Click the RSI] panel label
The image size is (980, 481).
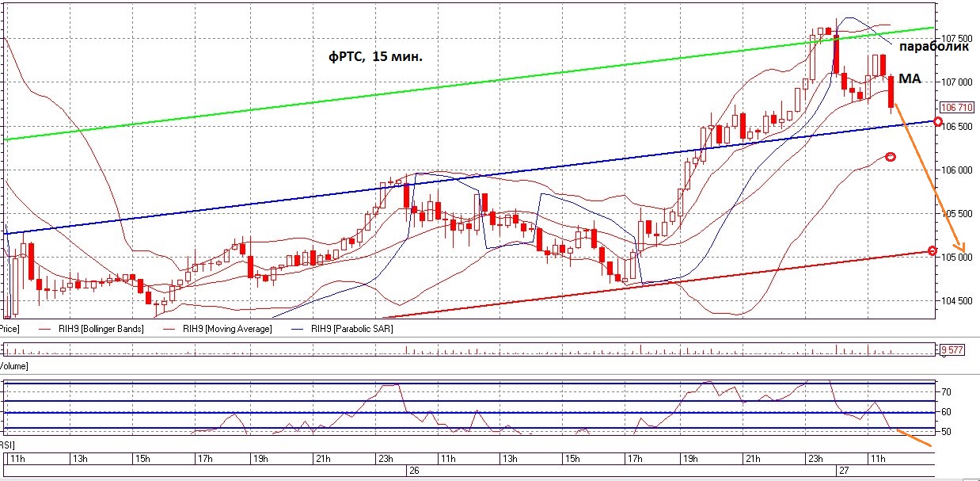tap(8, 445)
